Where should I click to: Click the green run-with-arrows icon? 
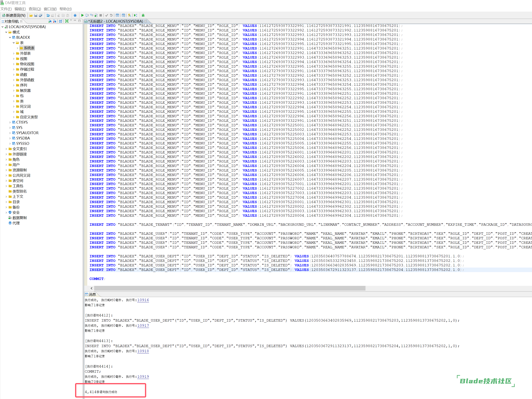pos(136,15)
